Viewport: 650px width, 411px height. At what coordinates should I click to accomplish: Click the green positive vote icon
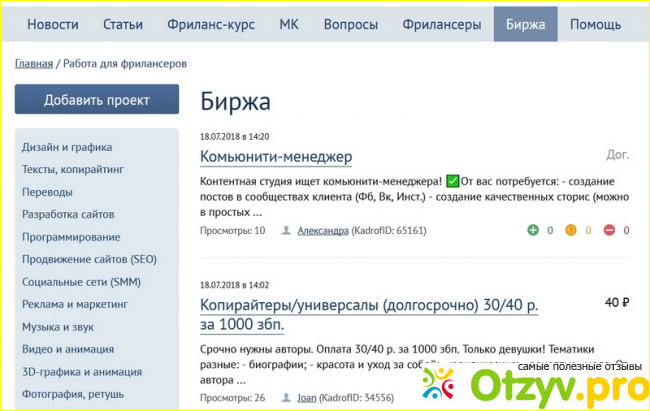tap(534, 231)
